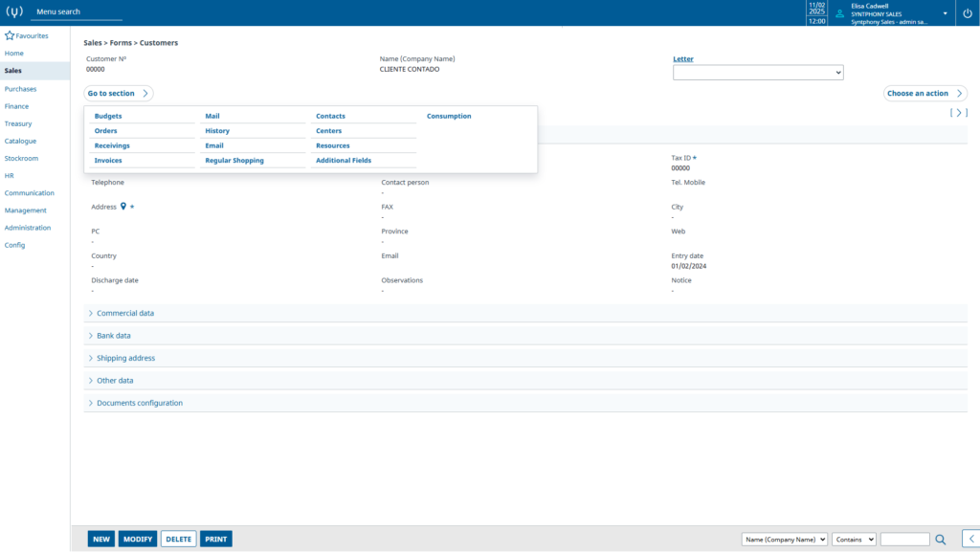Screen dimensions: 980x553
Task: Click the NEW button
Action: coord(101,540)
